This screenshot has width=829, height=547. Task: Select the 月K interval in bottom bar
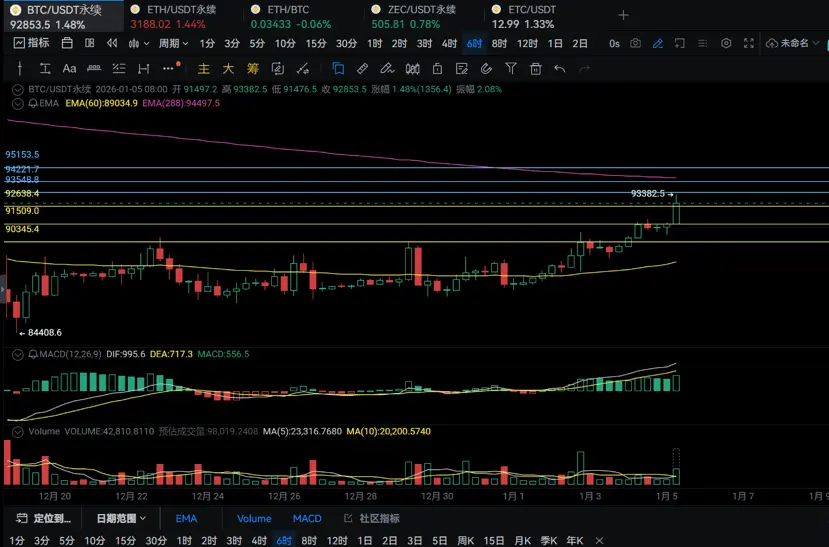click(522, 540)
